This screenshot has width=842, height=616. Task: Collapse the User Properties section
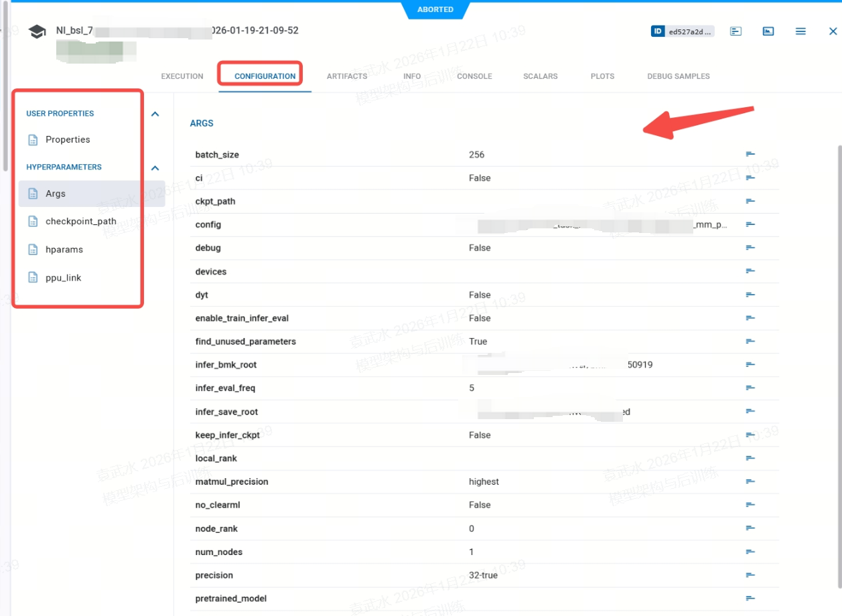click(155, 114)
